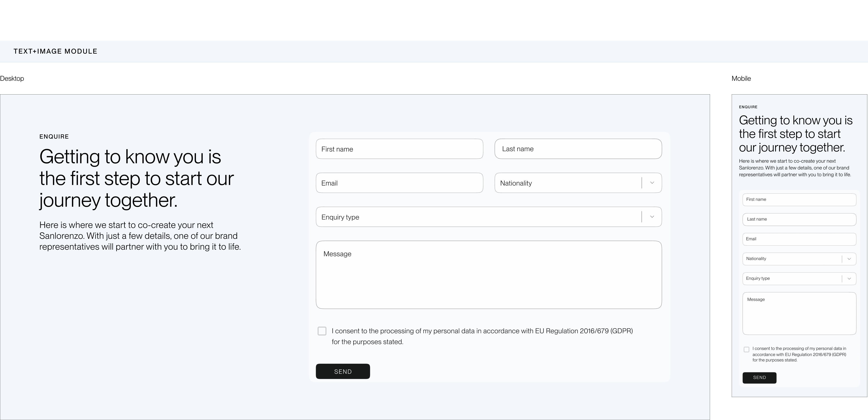Viewport: 868px width, 420px height.
Task: Expand the mobile Enquiry type dropdown
Action: pos(799,278)
